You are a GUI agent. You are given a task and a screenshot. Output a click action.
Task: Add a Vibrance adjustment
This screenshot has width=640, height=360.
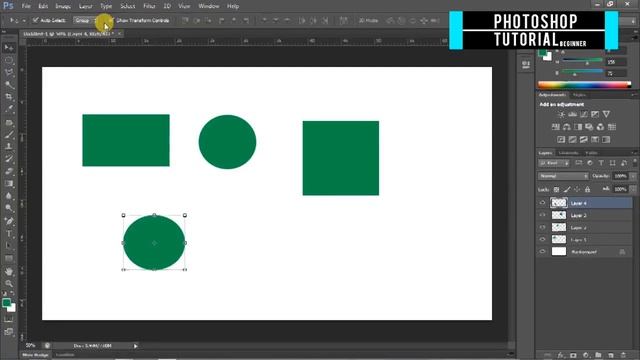(606, 114)
